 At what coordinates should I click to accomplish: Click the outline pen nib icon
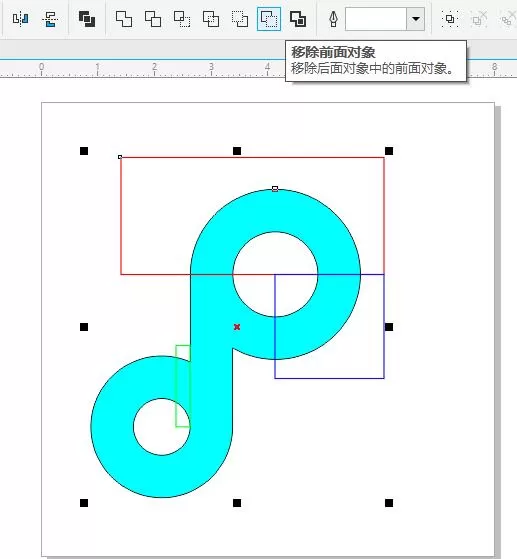[x=333, y=19]
